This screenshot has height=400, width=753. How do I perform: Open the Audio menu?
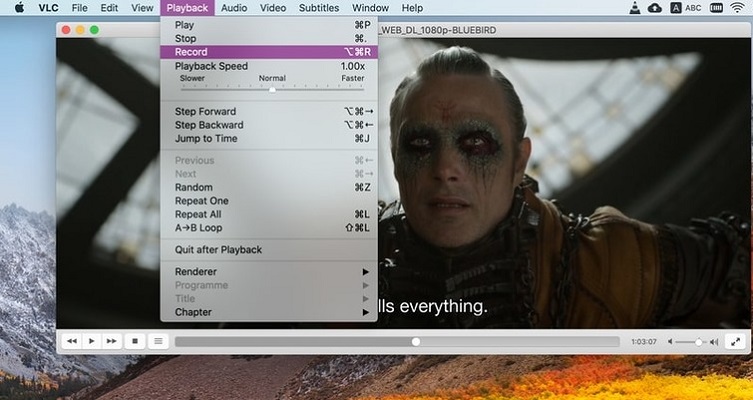pos(234,8)
